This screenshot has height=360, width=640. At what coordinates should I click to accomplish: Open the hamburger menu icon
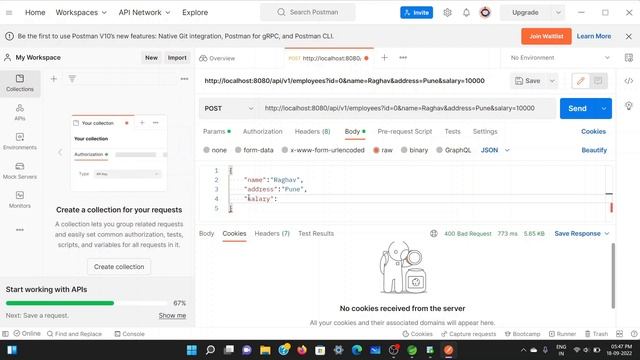9,13
